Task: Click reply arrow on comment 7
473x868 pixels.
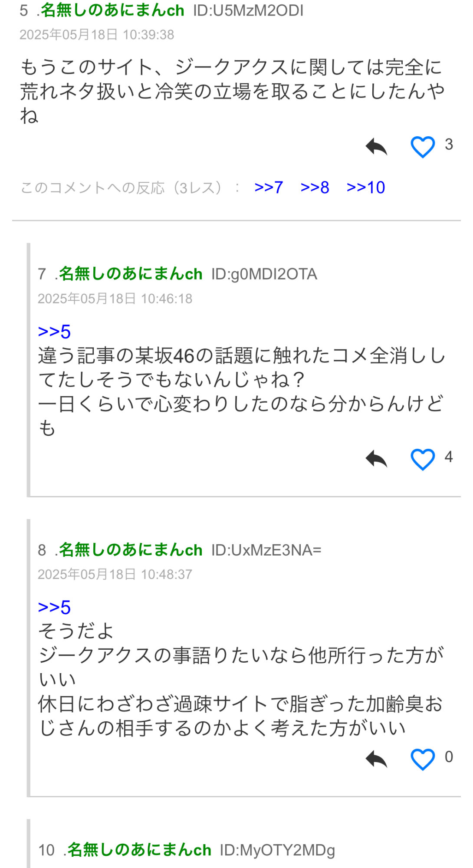Action: click(376, 459)
